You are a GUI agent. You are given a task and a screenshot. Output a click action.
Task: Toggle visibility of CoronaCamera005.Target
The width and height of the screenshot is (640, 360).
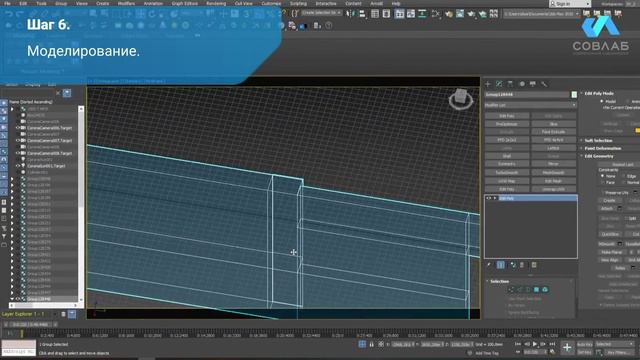coord(18,128)
